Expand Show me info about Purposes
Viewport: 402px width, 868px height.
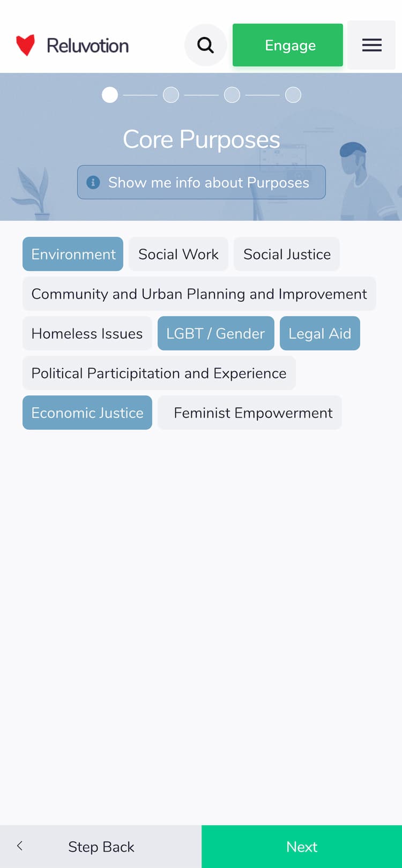(x=208, y=182)
